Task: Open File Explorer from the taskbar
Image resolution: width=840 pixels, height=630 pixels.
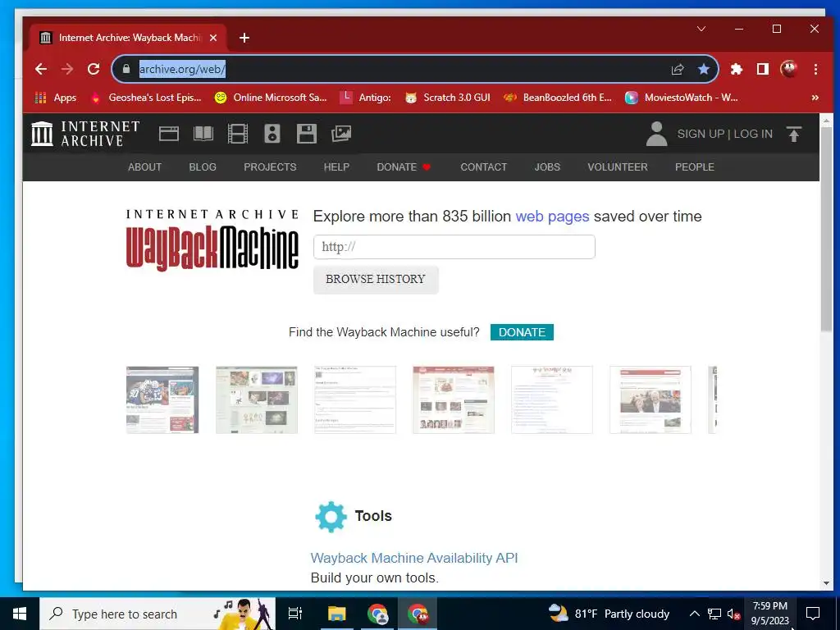Action: (x=337, y=614)
